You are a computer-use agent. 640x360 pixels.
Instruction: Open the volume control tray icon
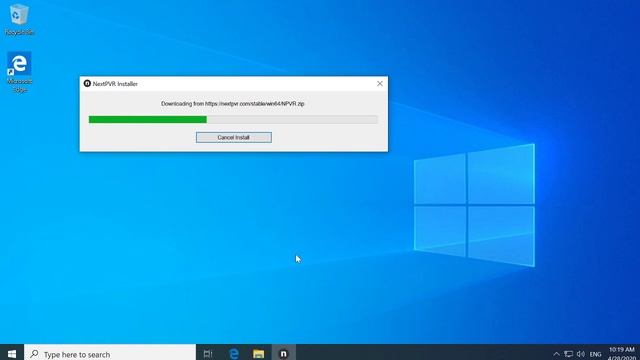click(x=580, y=354)
